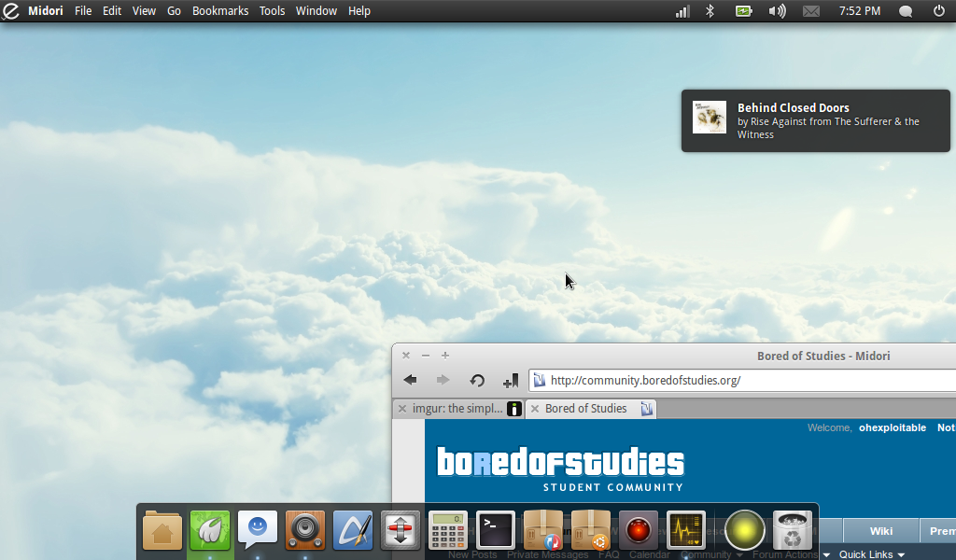
Task: Reload the current Midori page
Action: pos(477,381)
